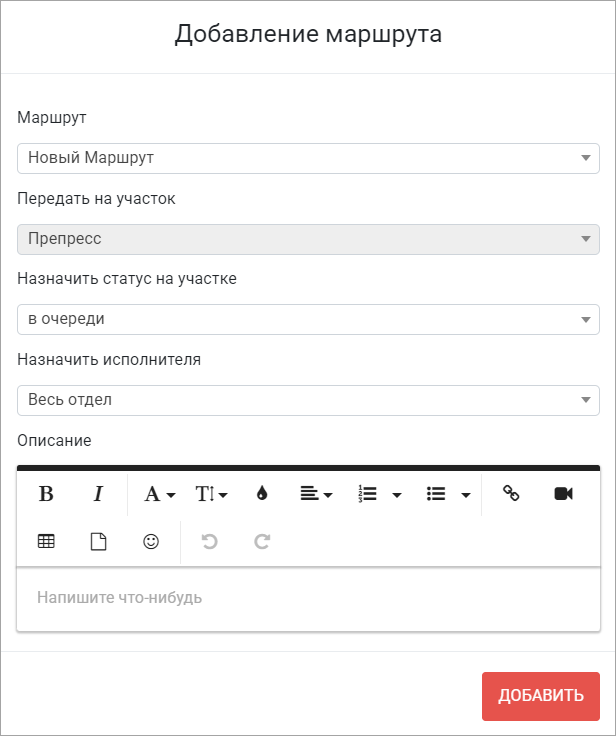Insert an unordered bullet list
Image resolution: width=616 pixels, height=736 pixels.
click(x=436, y=494)
